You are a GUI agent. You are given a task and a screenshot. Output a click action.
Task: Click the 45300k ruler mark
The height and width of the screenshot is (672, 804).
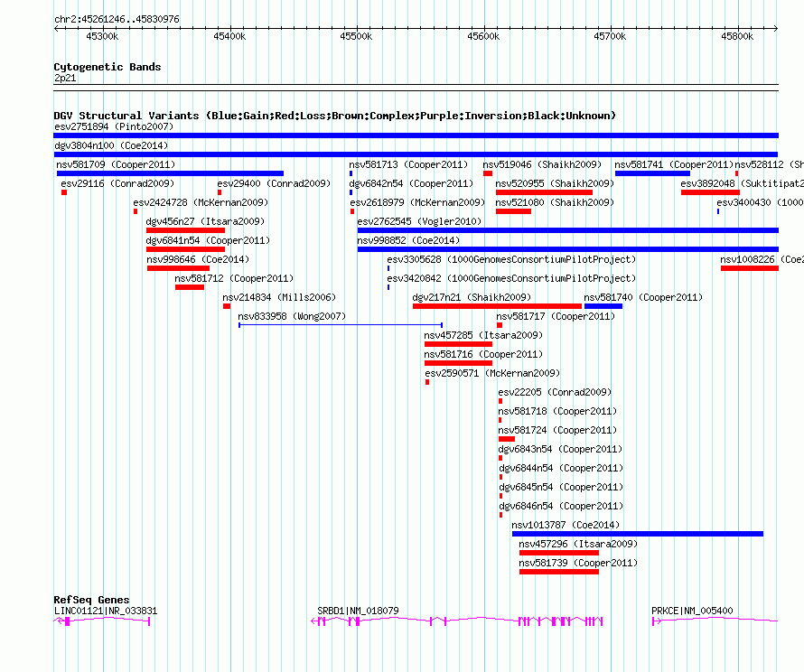click(x=102, y=36)
